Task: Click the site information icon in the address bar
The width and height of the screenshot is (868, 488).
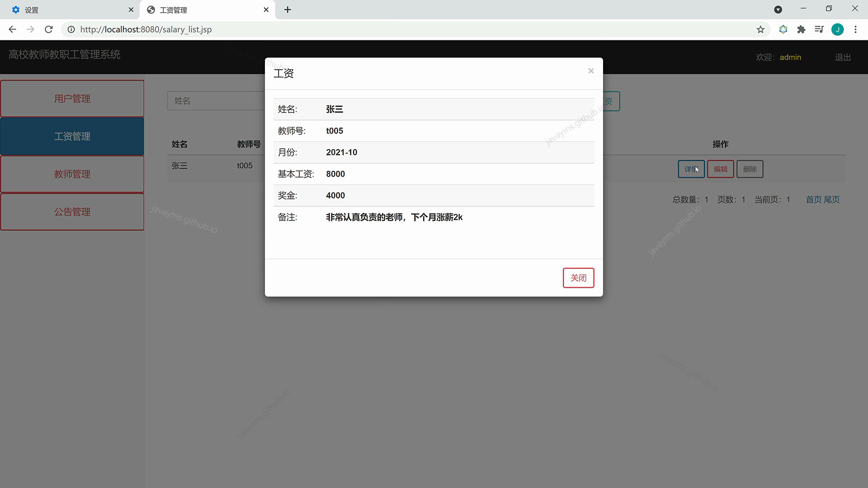Action: [x=71, y=29]
